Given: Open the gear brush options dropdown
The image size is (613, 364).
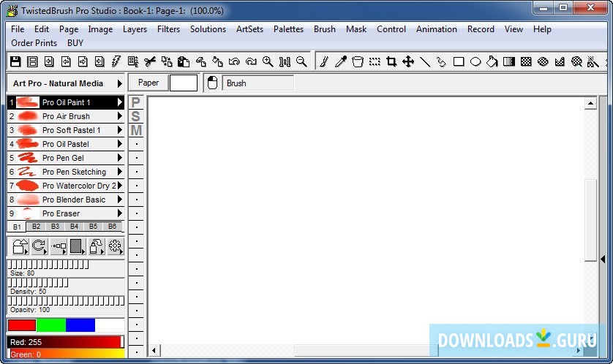Looking at the screenshot, I should point(116,246).
